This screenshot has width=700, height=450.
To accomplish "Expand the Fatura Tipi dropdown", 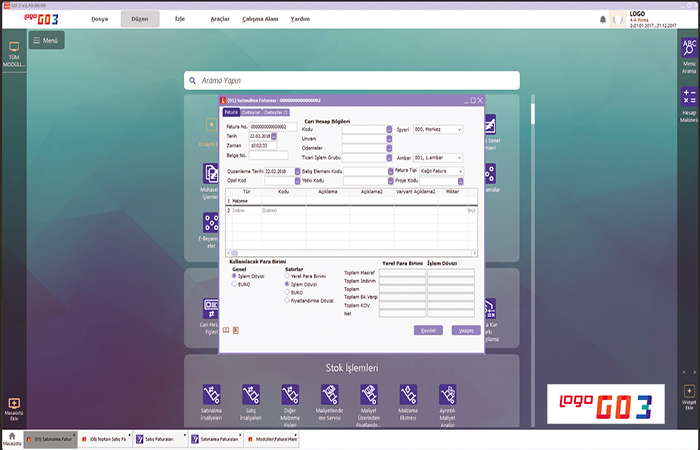I will coord(459,171).
